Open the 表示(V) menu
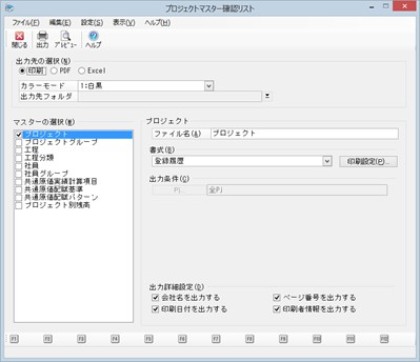Image resolution: width=420 pixels, height=362 pixels. pyautogui.click(x=124, y=23)
